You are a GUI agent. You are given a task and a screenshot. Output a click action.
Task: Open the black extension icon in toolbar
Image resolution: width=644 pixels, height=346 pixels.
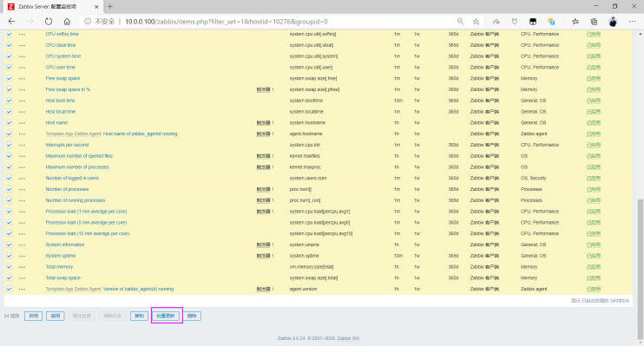533,22
